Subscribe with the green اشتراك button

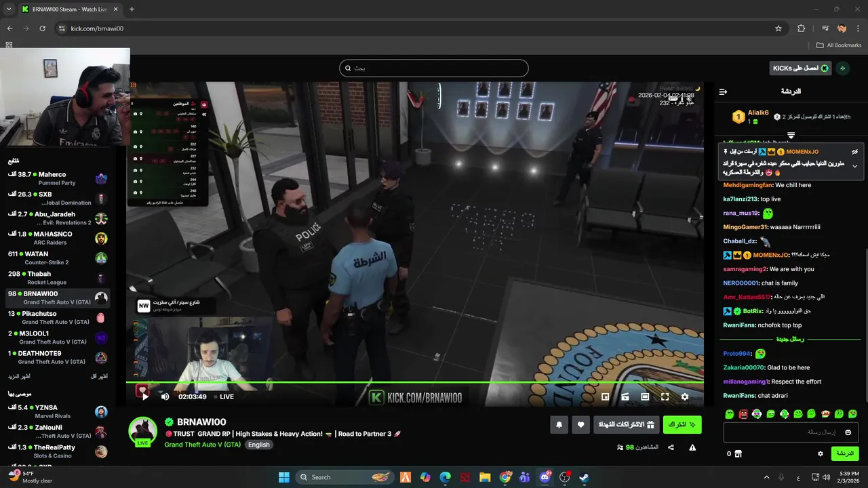(682, 425)
